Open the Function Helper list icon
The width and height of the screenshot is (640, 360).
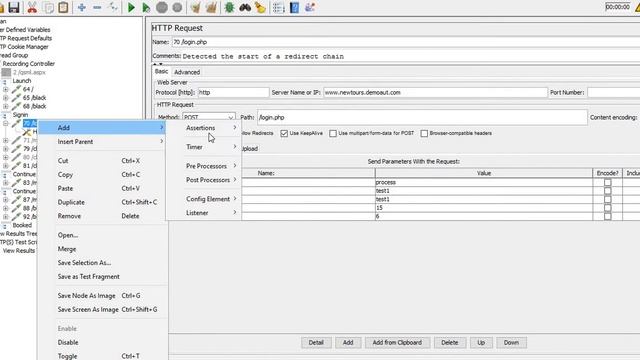click(278, 7)
